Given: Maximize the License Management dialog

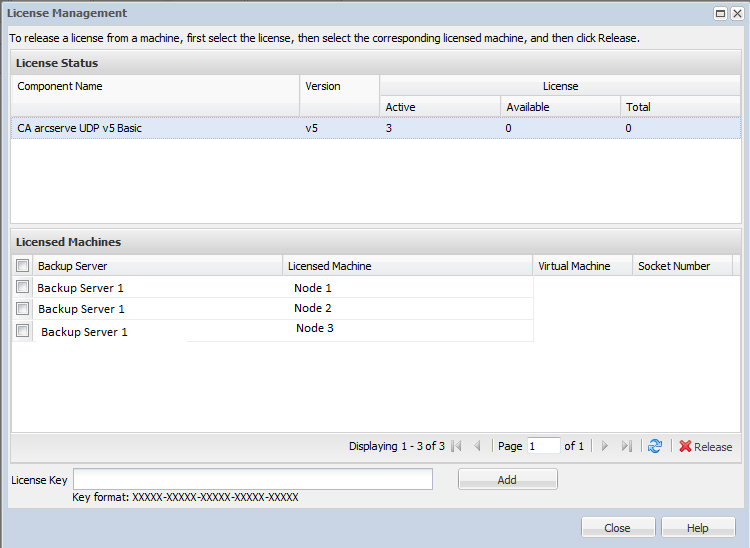Looking at the screenshot, I should [x=720, y=13].
